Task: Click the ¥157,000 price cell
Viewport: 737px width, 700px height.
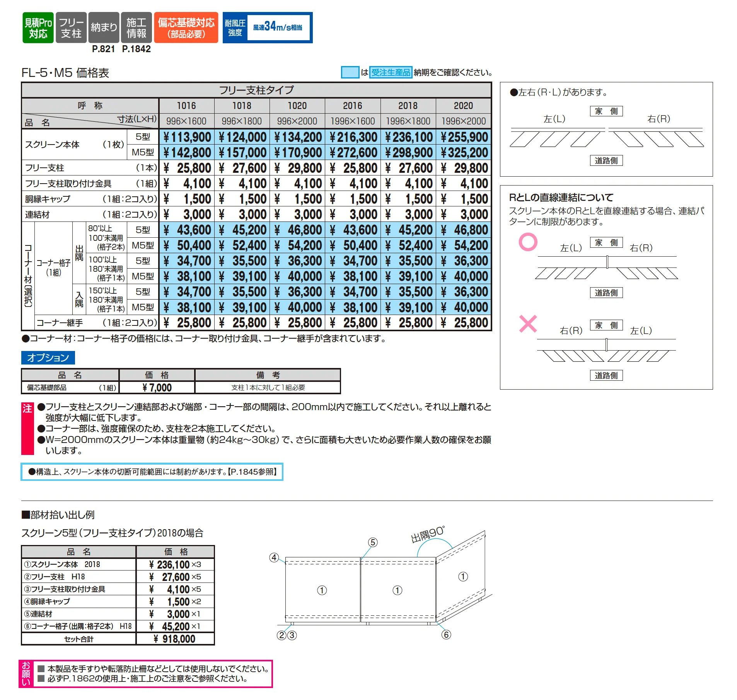Action: point(242,152)
